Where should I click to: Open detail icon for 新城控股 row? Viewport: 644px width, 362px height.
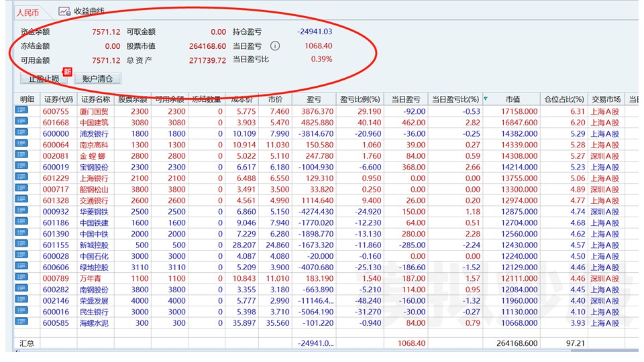coord(21,243)
